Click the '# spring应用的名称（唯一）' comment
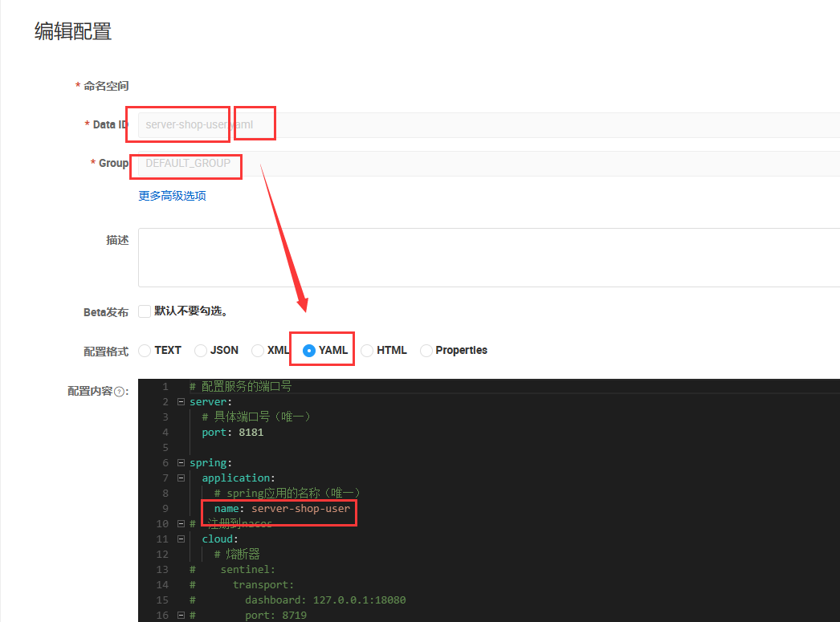 click(x=287, y=493)
